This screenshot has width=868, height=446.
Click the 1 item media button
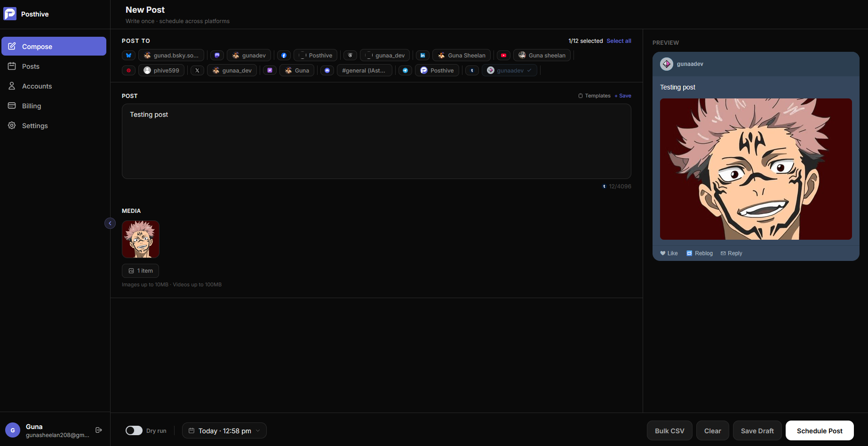(x=140, y=271)
